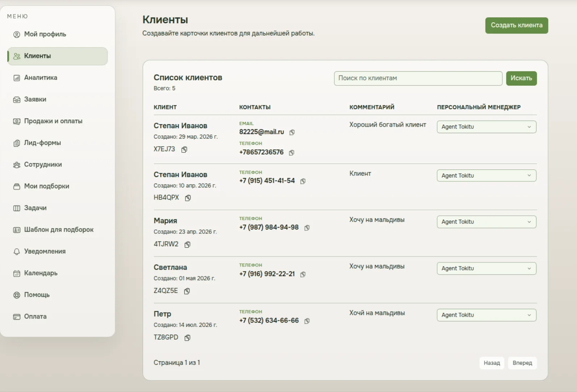
Task: Open Задачи in sidebar
Action: [x=58, y=208]
